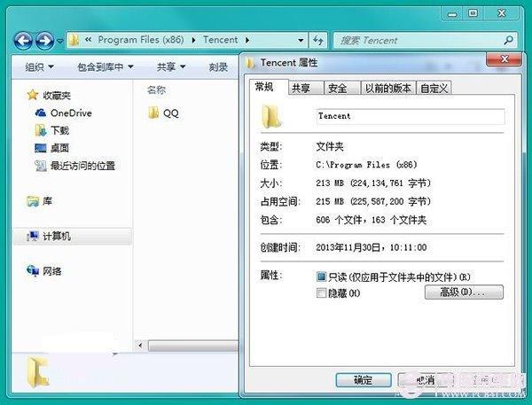This screenshot has height=405, width=532.
Task: Click the size value 213 MB
Action: pyautogui.click(x=373, y=183)
